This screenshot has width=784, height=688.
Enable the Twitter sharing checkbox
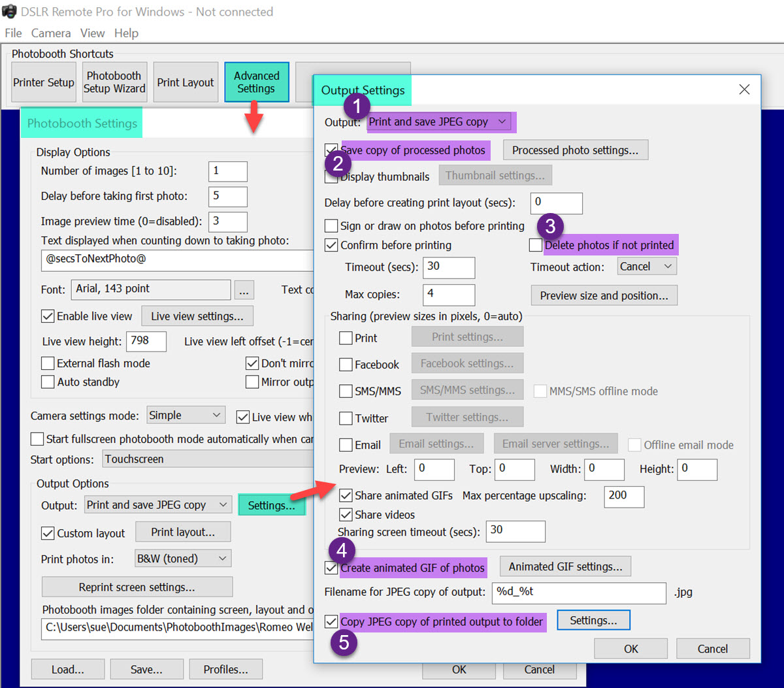pos(346,418)
